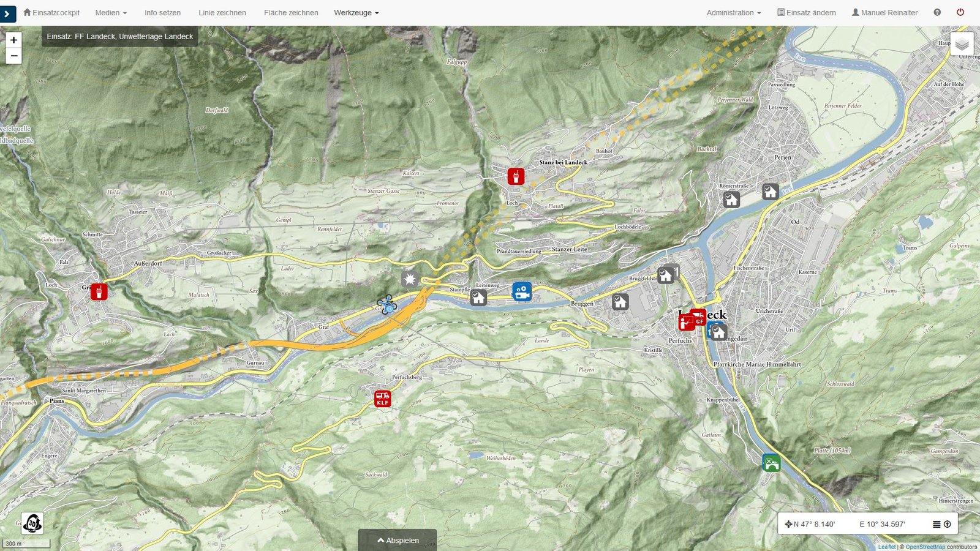The image size is (980, 551).
Task: Open the OpenStreetMap attribution link
Action: pos(925,547)
